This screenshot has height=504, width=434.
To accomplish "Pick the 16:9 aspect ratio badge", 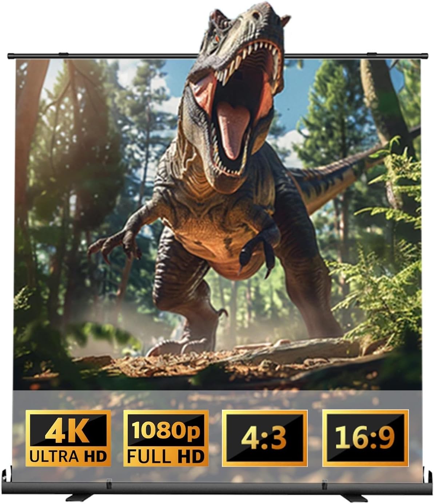I will [x=365, y=438].
